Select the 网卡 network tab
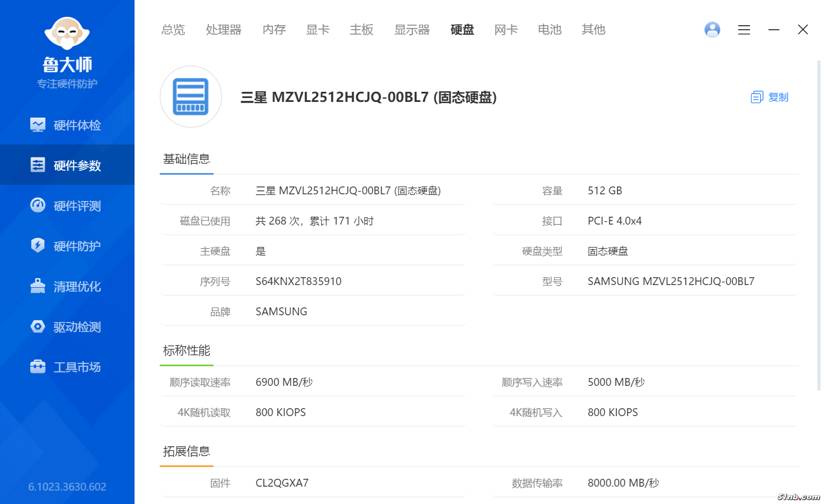824x504 pixels. click(506, 30)
